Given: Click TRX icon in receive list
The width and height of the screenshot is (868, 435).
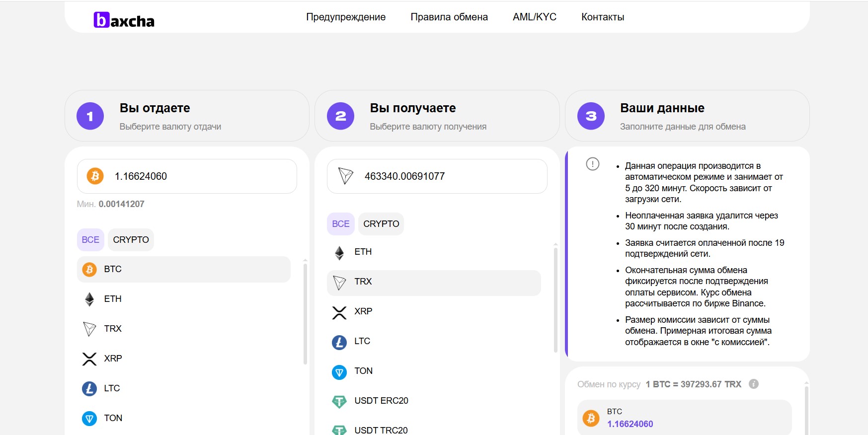Looking at the screenshot, I should pyautogui.click(x=339, y=283).
